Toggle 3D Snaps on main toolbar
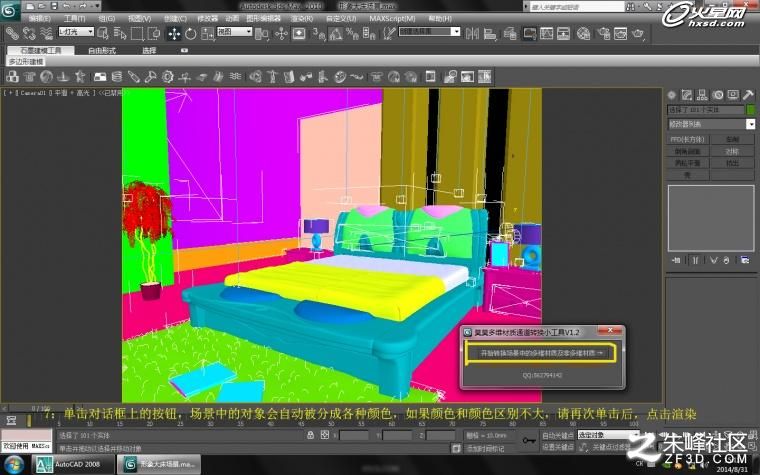Image resolution: width=760 pixels, height=475 pixels. coord(318,33)
